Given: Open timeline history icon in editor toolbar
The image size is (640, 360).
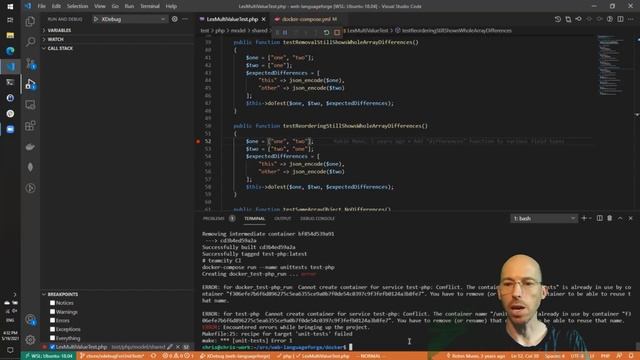Looking at the screenshot, I should point(558,19).
